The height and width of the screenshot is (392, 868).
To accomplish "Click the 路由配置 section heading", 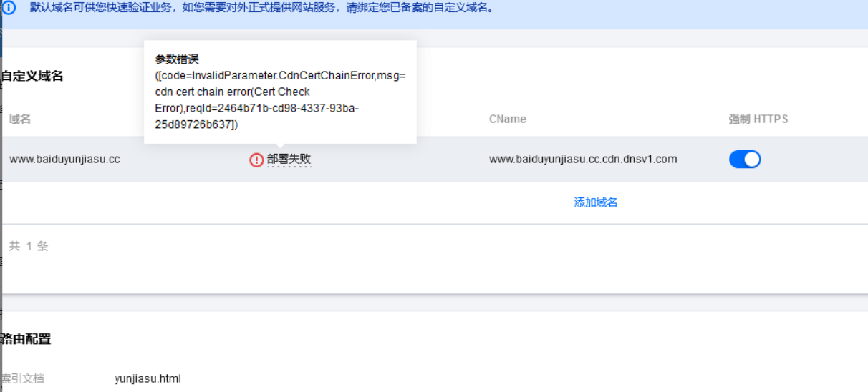I will click(26, 339).
